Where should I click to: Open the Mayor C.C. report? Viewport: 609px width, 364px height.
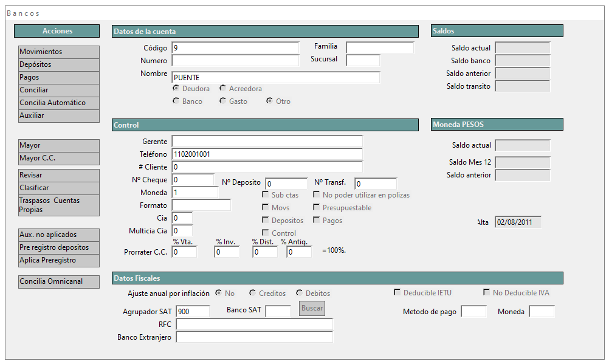[x=59, y=159]
